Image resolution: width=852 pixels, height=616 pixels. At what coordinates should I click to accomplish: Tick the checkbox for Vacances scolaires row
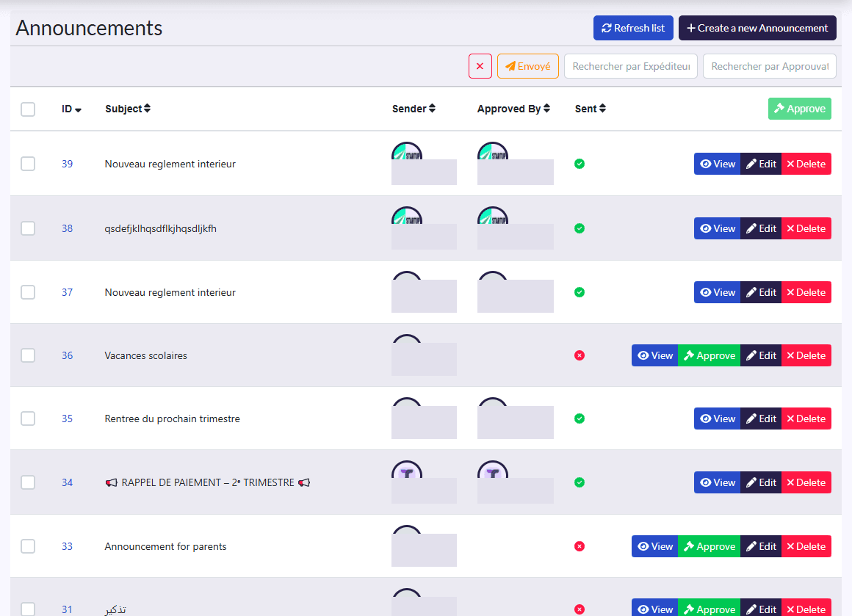[x=28, y=356]
